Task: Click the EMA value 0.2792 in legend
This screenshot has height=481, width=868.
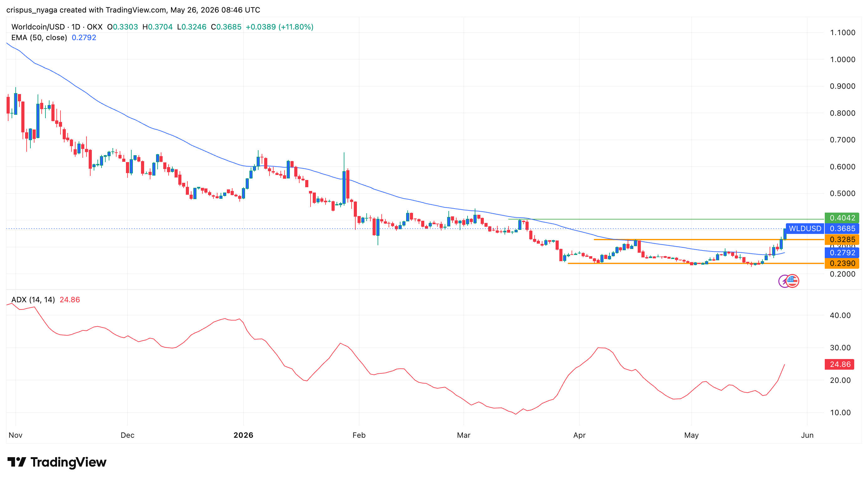Action: tap(84, 38)
